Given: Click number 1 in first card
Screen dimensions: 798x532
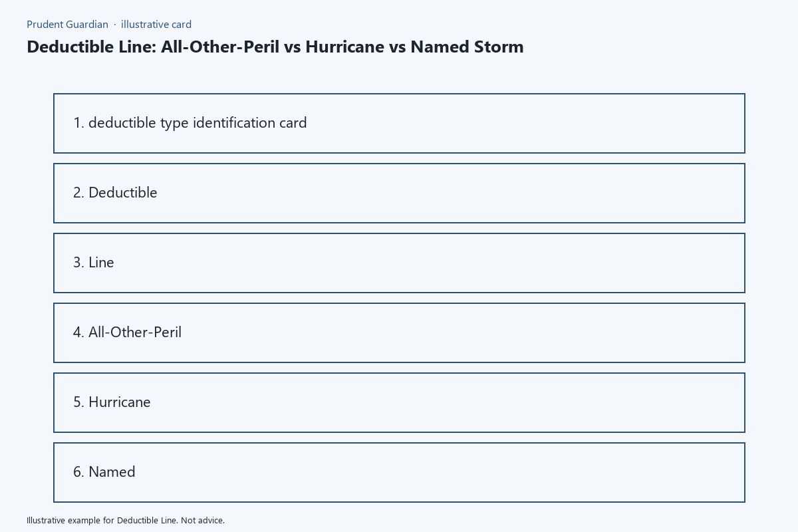Looking at the screenshot, I should (78, 123).
